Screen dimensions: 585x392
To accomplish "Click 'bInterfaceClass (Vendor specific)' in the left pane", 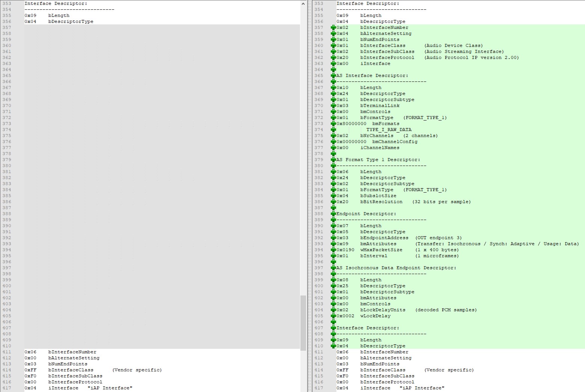I will [x=105, y=370].
